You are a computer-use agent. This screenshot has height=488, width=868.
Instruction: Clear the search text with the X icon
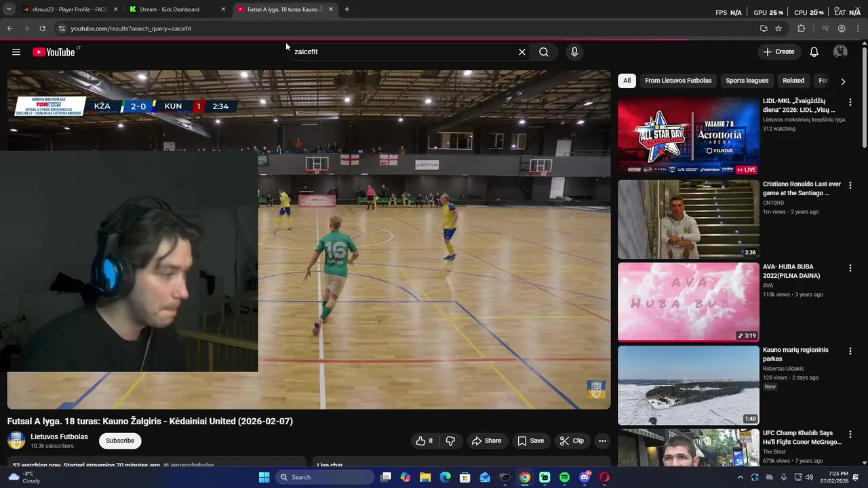coord(522,52)
